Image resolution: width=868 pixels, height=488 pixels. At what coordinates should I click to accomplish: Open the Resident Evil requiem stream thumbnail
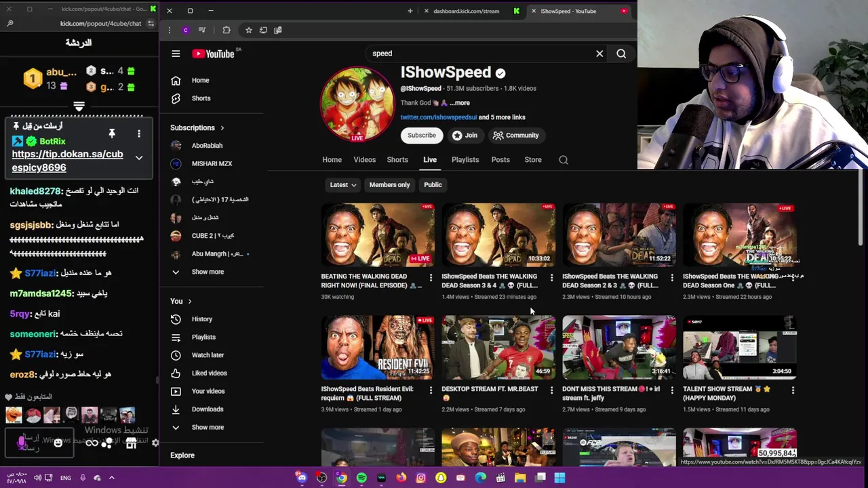pos(378,348)
